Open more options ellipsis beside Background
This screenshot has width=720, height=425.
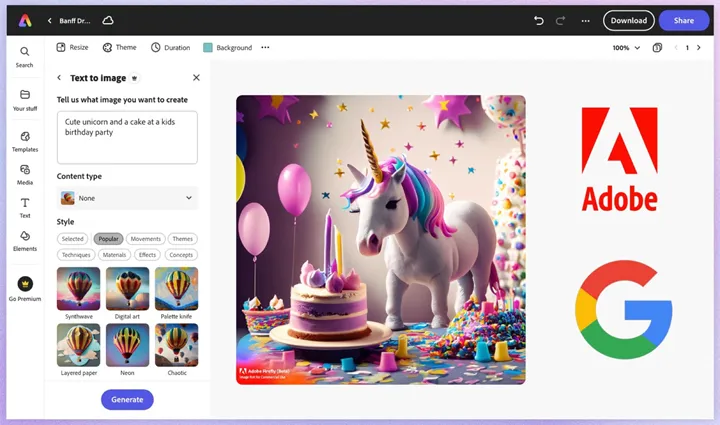[x=265, y=47]
